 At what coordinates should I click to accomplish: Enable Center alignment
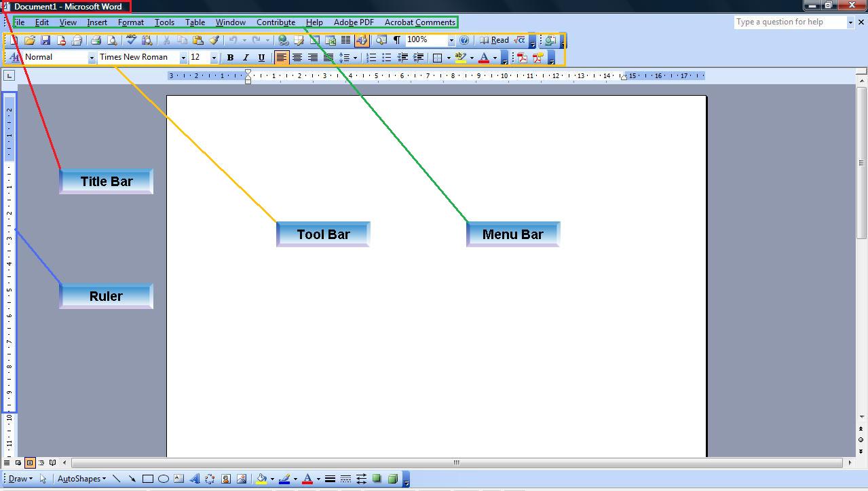click(297, 58)
